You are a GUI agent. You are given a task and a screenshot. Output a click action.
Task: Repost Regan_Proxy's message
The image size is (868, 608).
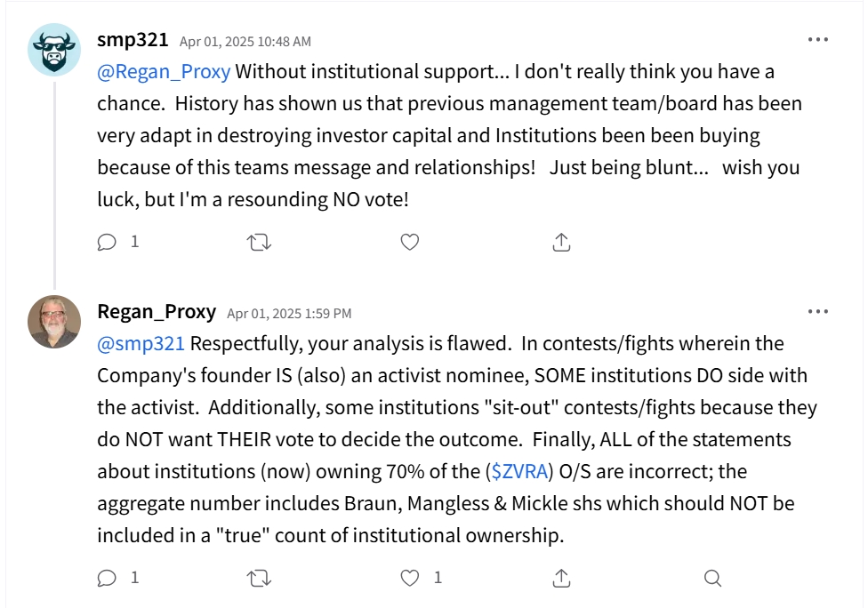click(259, 578)
